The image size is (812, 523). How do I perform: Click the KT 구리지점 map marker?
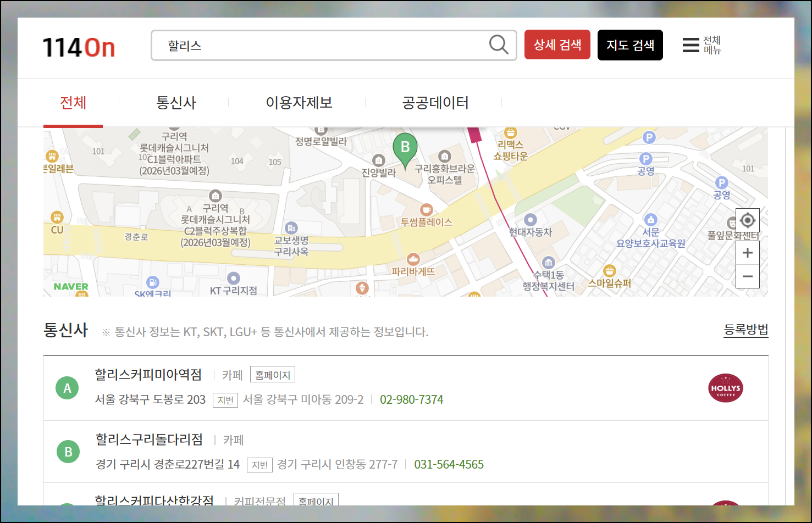234,278
